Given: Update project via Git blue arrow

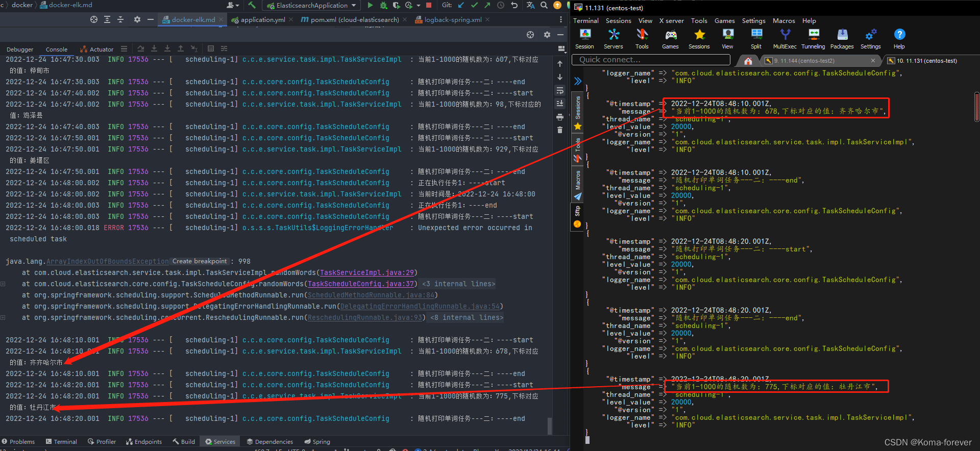Looking at the screenshot, I should 461,5.
